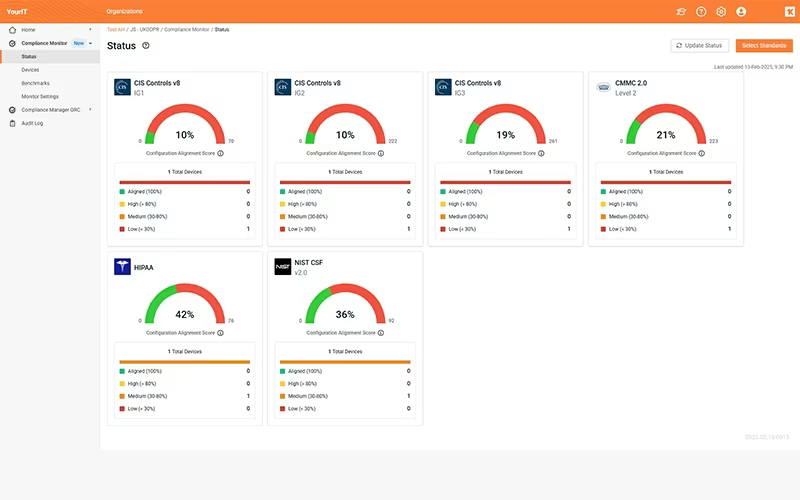Collapse the Compliance Monitor menu arrow
800x500 pixels.
pyautogui.click(x=90, y=43)
